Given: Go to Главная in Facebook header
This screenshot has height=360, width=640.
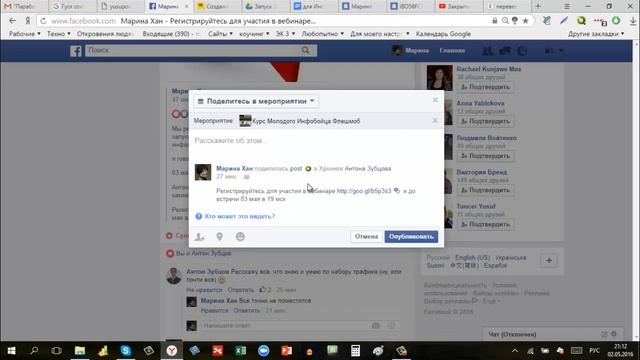Looking at the screenshot, I should tap(452, 51).
